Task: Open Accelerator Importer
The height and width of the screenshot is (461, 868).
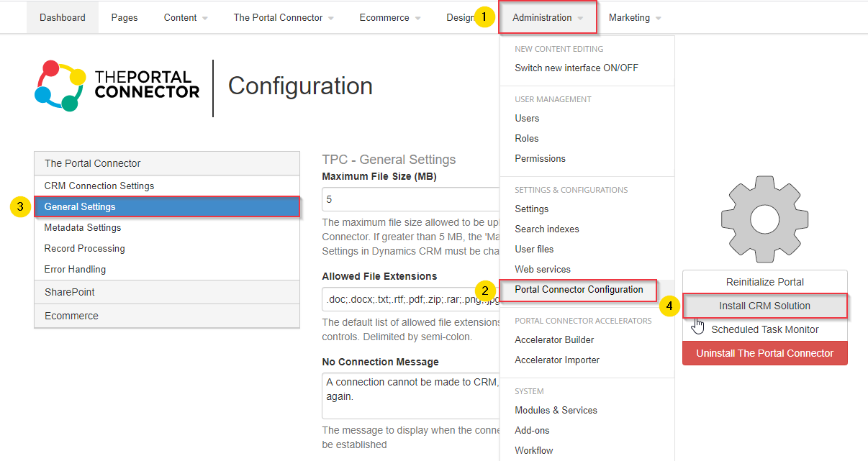Action: point(557,360)
